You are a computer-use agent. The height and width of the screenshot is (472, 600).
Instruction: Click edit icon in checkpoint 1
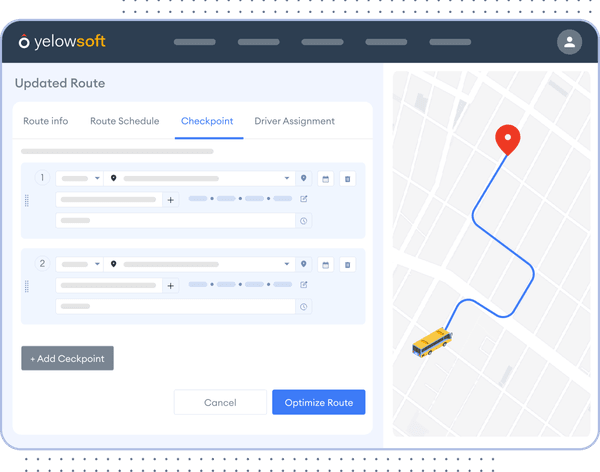point(303,199)
